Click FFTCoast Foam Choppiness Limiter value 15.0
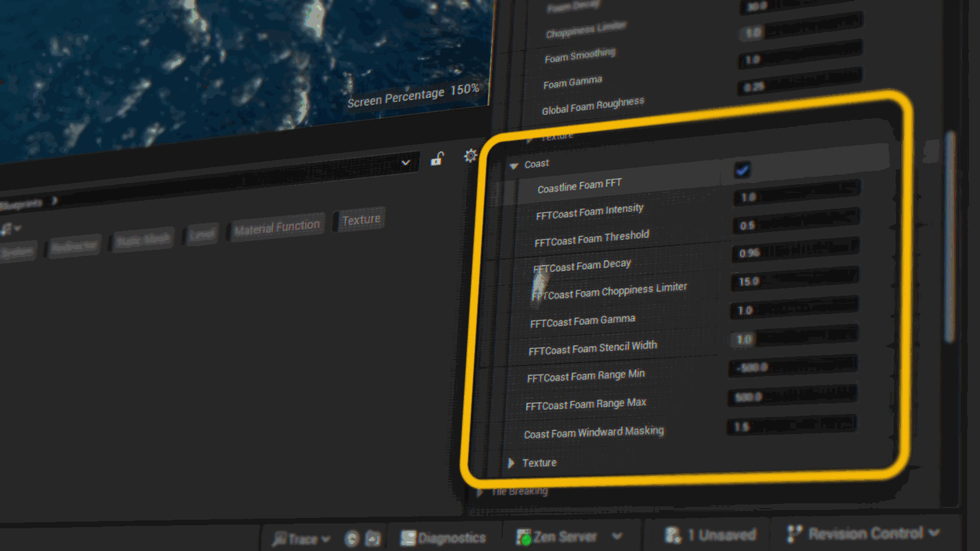The width and height of the screenshot is (980, 551). pos(794,279)
